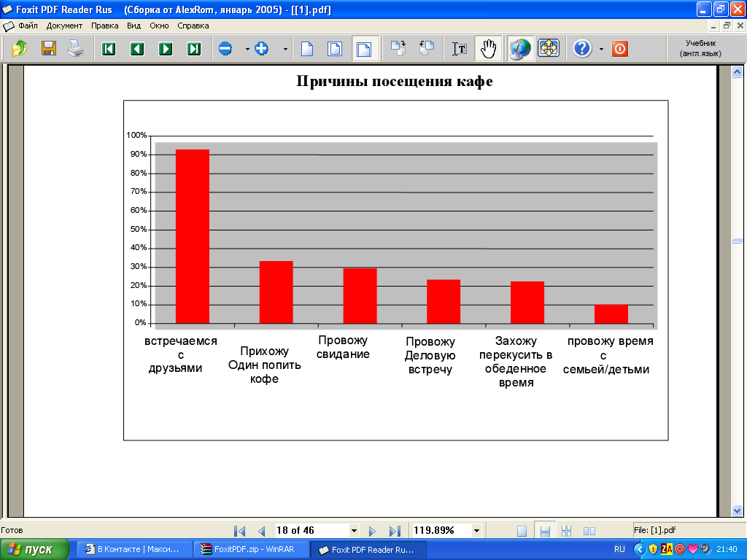Expand the help icon dropdown arrow
This screenshot has width=747, height=560.
click(x=601, y=49)
